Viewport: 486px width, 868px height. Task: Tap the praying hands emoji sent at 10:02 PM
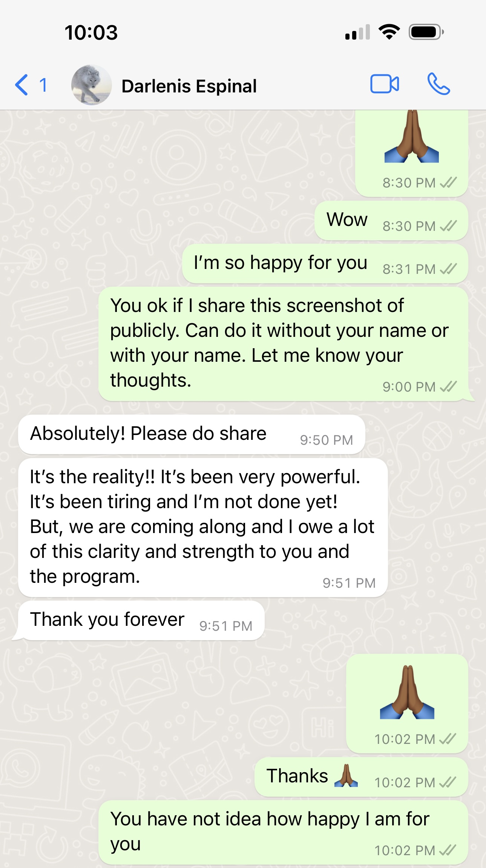407,692
